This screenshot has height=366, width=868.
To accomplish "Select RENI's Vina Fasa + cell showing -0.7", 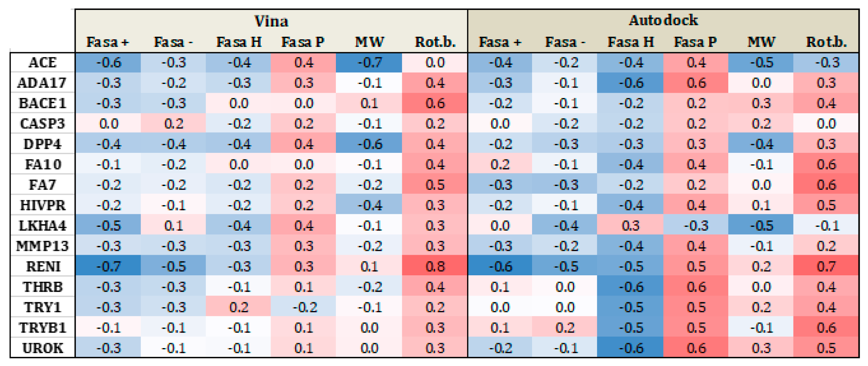I will click(108, 266).
